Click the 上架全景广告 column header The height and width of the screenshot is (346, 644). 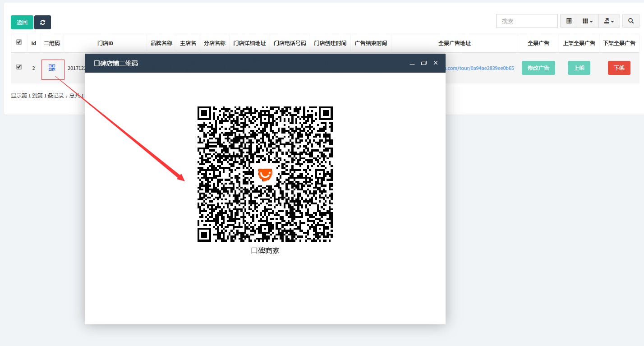pos(579,43)
